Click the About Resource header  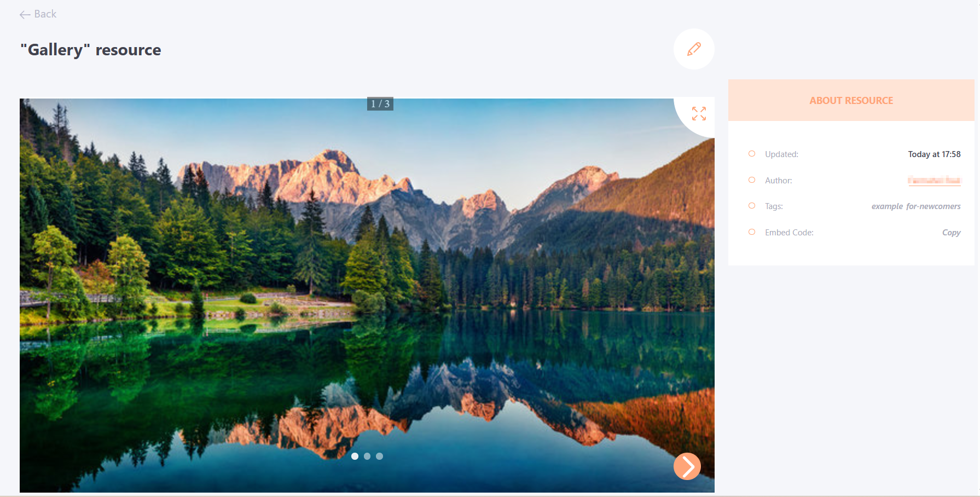(851, 100)
